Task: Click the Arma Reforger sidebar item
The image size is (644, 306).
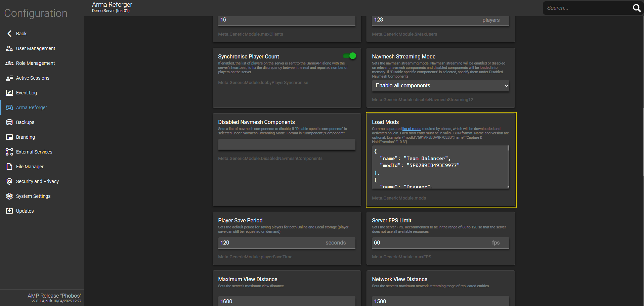Action: (42, 107)
